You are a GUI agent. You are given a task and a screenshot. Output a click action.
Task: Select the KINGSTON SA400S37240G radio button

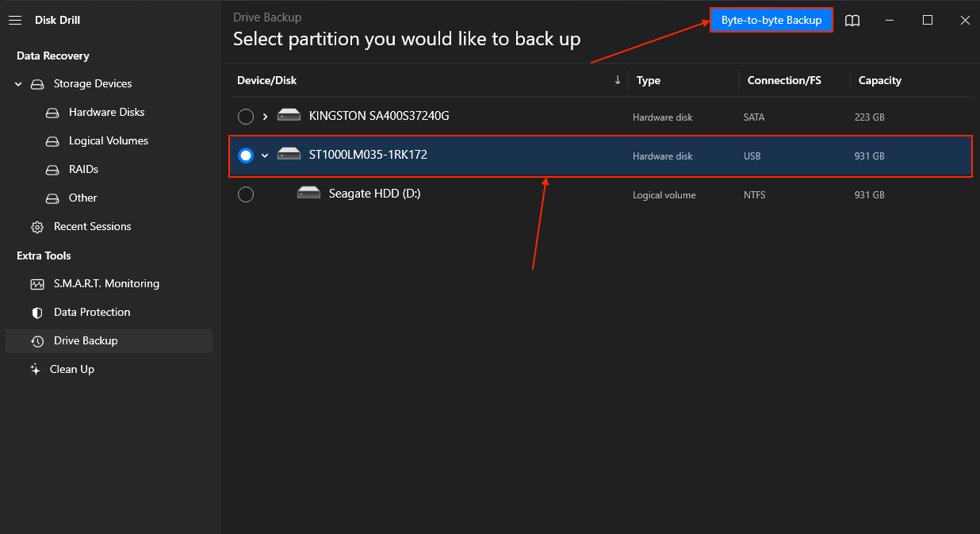tap(246, 117)
